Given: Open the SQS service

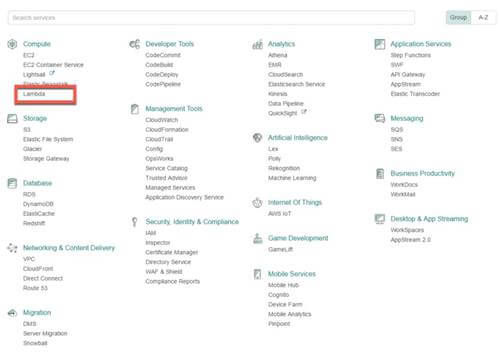Looking at the screenshot, I should (x=397, y=129).
